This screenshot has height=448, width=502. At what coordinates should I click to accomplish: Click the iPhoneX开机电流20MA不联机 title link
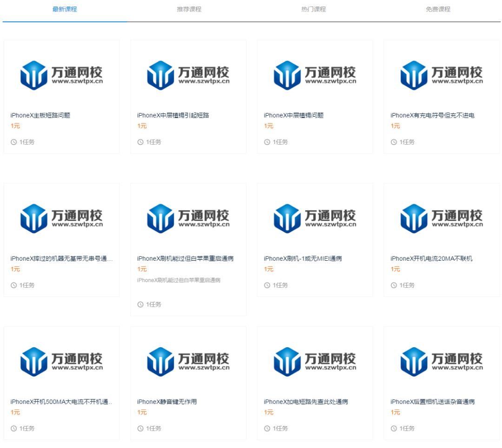click(431, 258)
